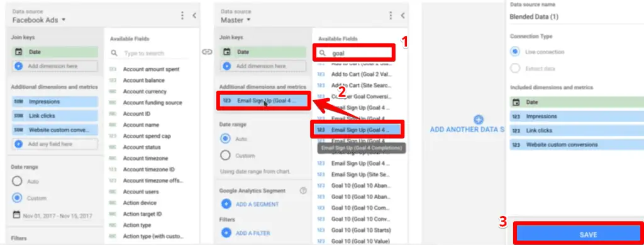
Task: Select Custom date range in Facebook Ads panel
Action: click(17, 198)
